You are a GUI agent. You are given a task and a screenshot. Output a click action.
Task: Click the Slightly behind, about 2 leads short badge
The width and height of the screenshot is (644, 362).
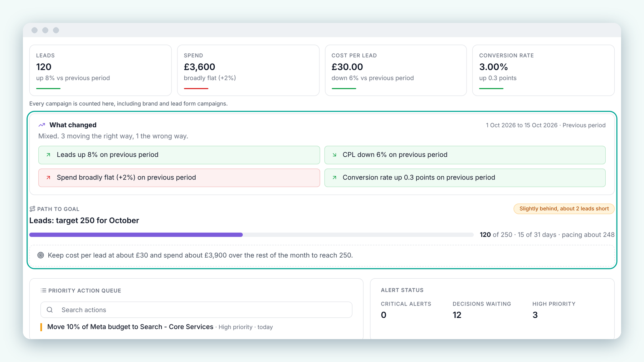coord(564,209)
